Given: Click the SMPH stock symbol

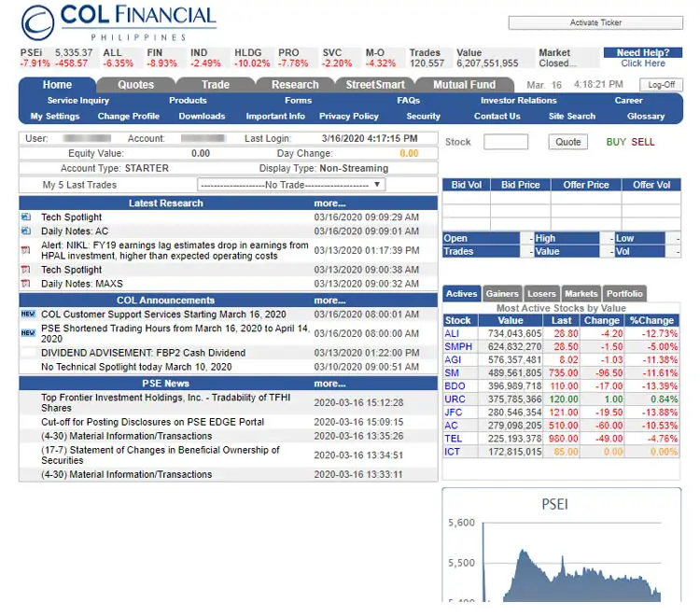Looking at the screenshot, I should pyautogui.click(x=458, y=346).
